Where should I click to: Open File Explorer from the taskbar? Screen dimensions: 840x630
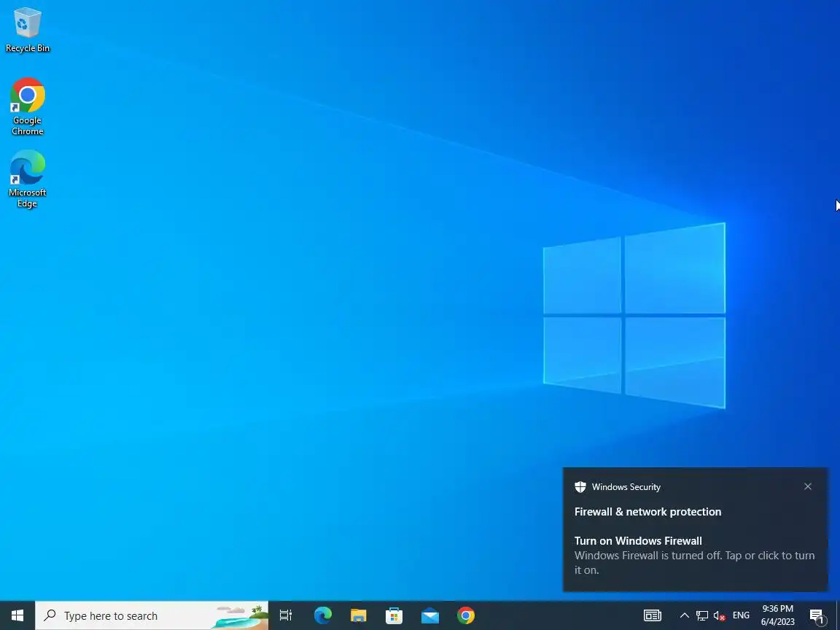tap(359, 615)
